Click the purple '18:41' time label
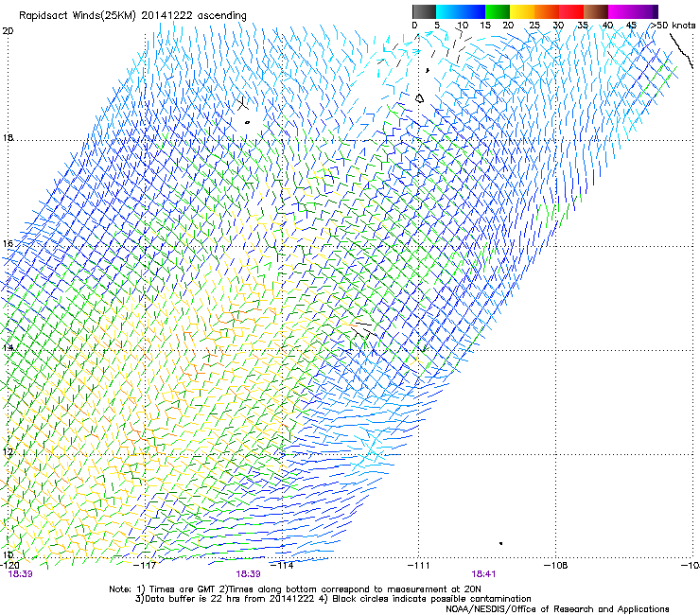 tap(483, 574)
